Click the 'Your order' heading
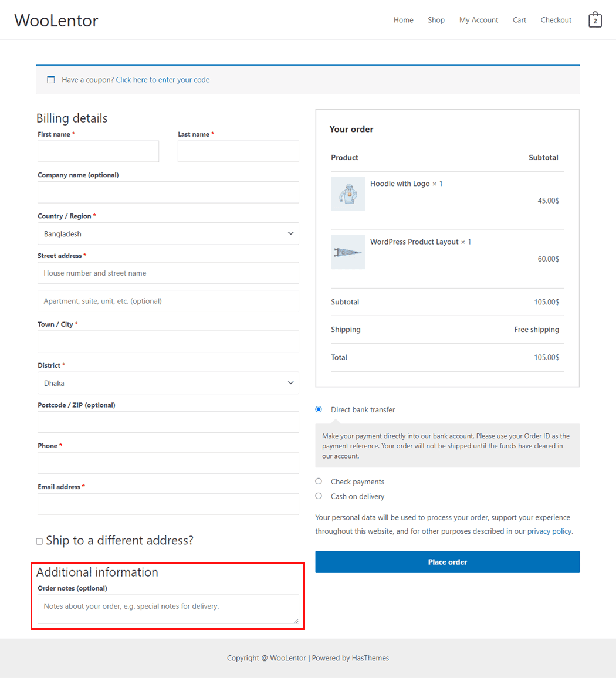Viewport: 616px width, 678px height. click(x=351, y=129)
